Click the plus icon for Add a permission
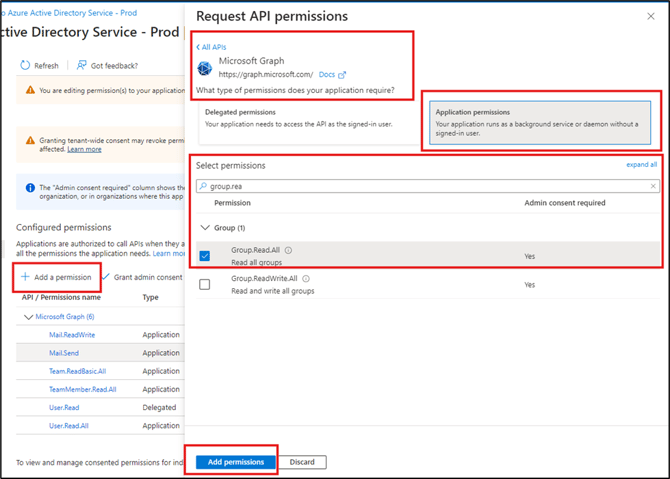 click(x=26, y=277)
